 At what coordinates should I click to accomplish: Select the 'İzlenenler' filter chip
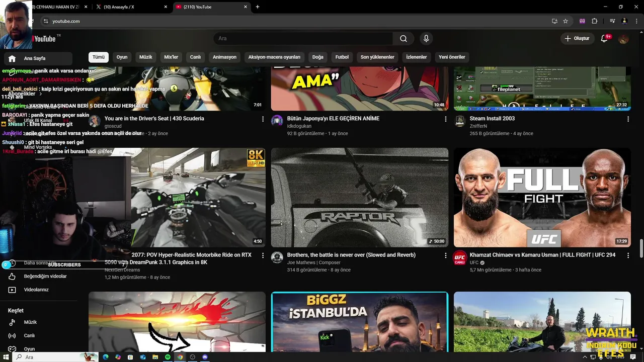[x=417, y=57]
